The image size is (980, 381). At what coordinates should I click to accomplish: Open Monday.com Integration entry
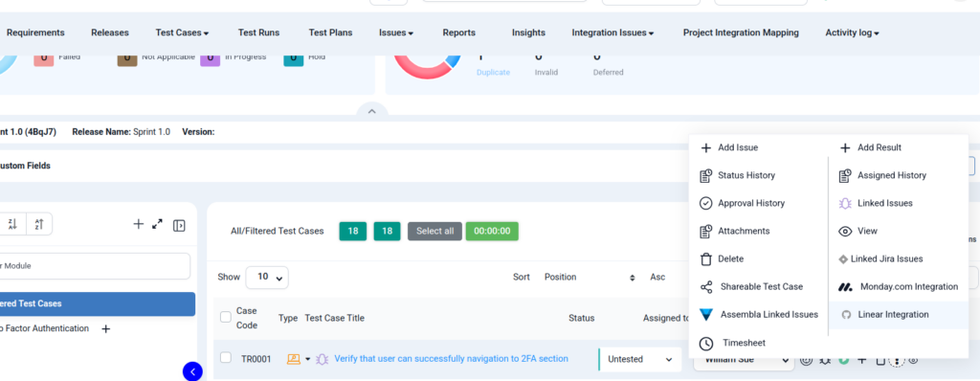click(x=898, y=286)
